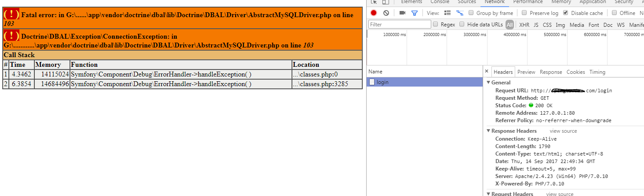644x196 pixels.
Task: Uncheck Disable cache checkbox
Action: (566, 13)
